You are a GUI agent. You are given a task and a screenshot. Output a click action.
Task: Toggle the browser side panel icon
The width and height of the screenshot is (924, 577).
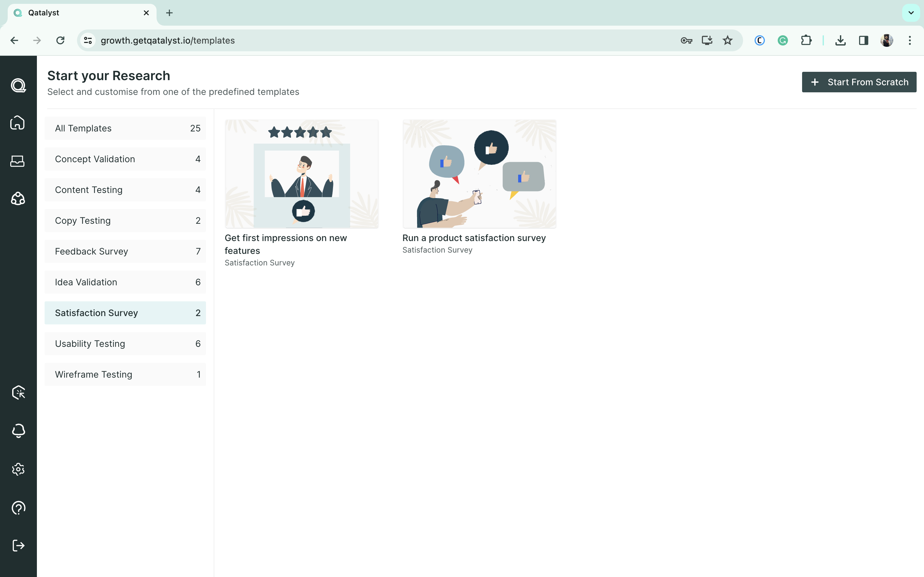[863, 40]
